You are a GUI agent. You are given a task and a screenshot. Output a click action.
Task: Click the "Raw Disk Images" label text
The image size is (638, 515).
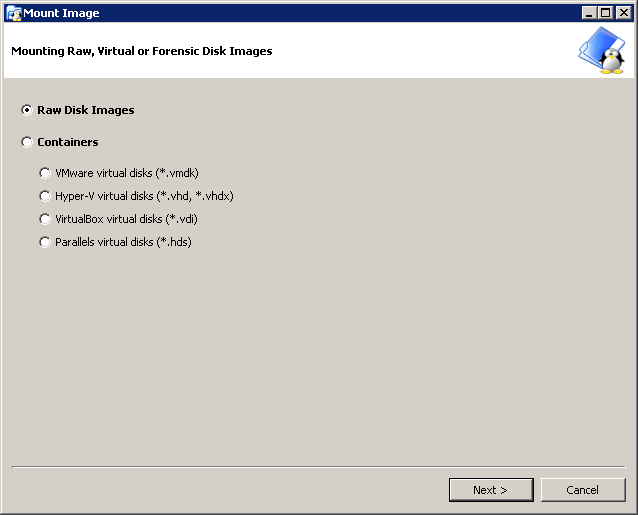85,110
